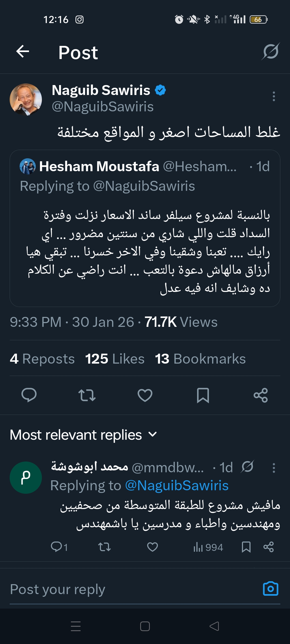Bookmark the main post
The height and width of the screenshot is (644, 290).
[x=203, y=395]
